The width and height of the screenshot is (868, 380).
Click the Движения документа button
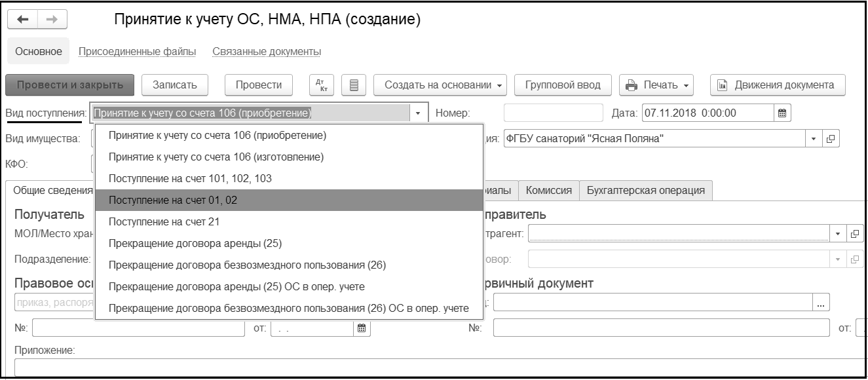click(x=778, y=85)
